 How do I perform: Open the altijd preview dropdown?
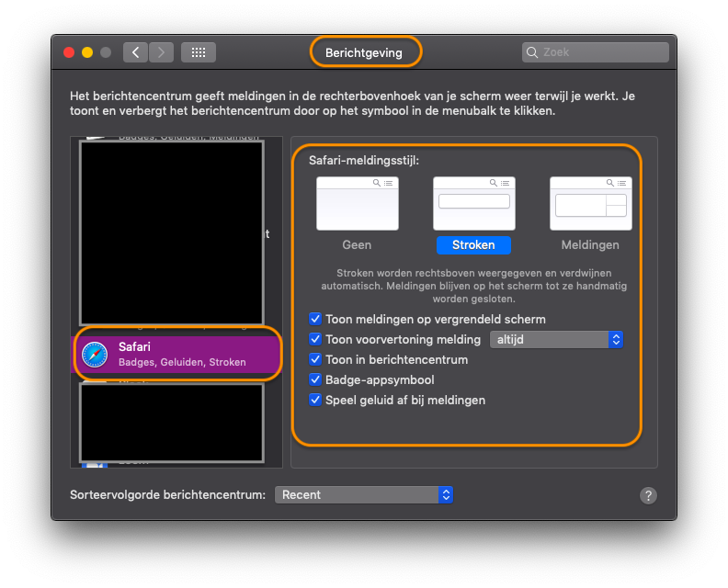tap(556, 340)
